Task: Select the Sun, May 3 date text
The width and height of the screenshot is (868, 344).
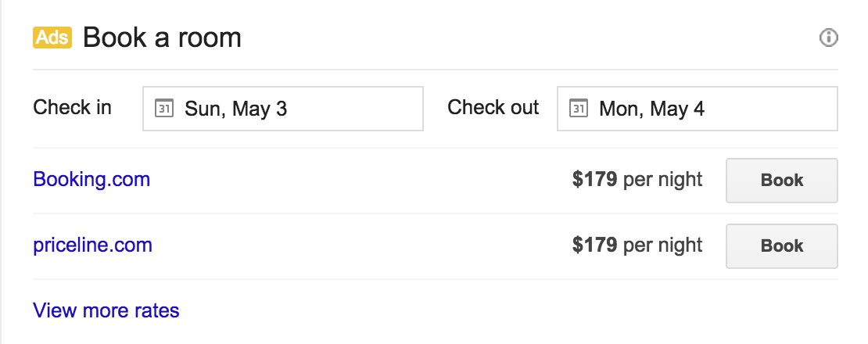Action: pyautogui.click(x=236, y=109)
